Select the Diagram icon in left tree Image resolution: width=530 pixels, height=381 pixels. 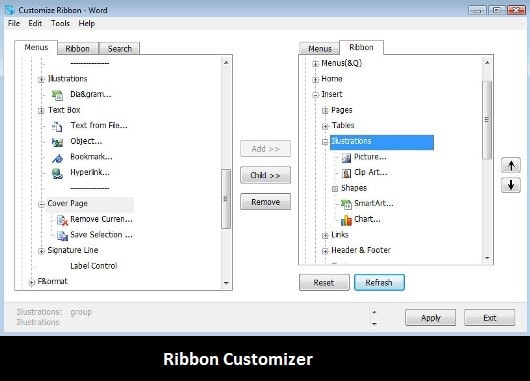57,95
